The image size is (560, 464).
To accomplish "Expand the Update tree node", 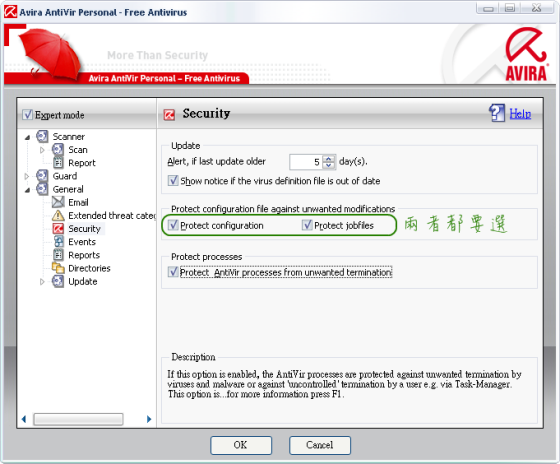I will pyautogui.click(x=42, y=282).
